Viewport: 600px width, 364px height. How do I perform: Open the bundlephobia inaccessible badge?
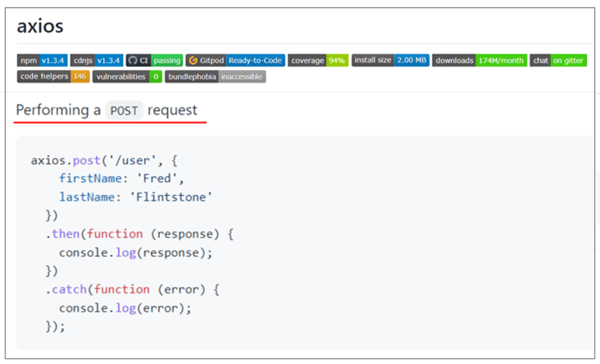[215, 76]
